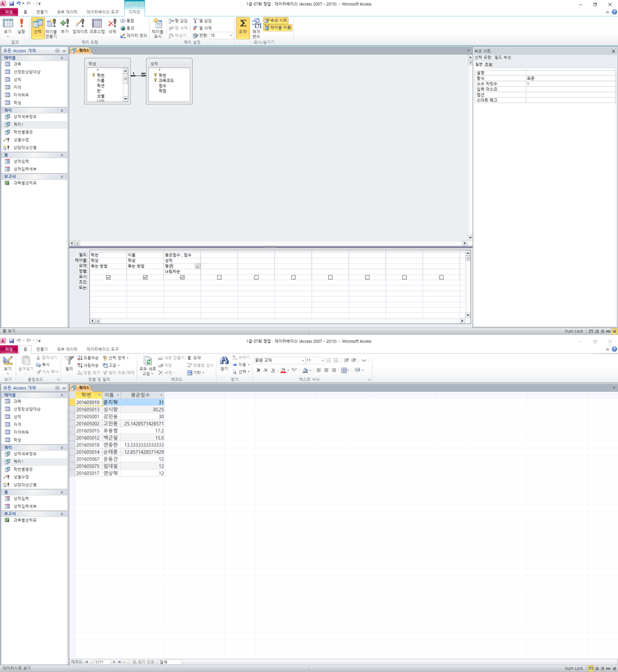Image resolution: width=618 pixels, height=672 pixels.
Task: Click the 오름차순 sort button
Action: (x=88, y=358)
